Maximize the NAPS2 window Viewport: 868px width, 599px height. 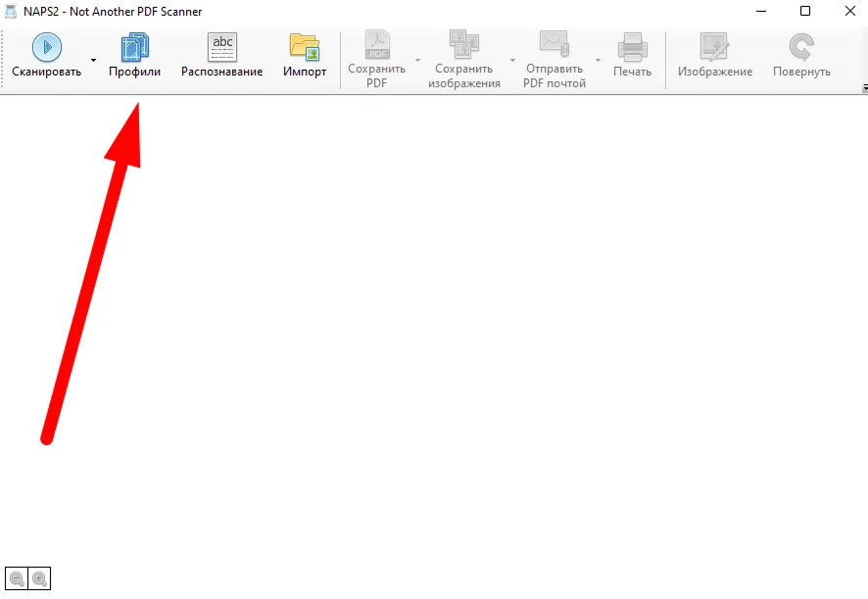pyautogui.click(x=804, y=12)
